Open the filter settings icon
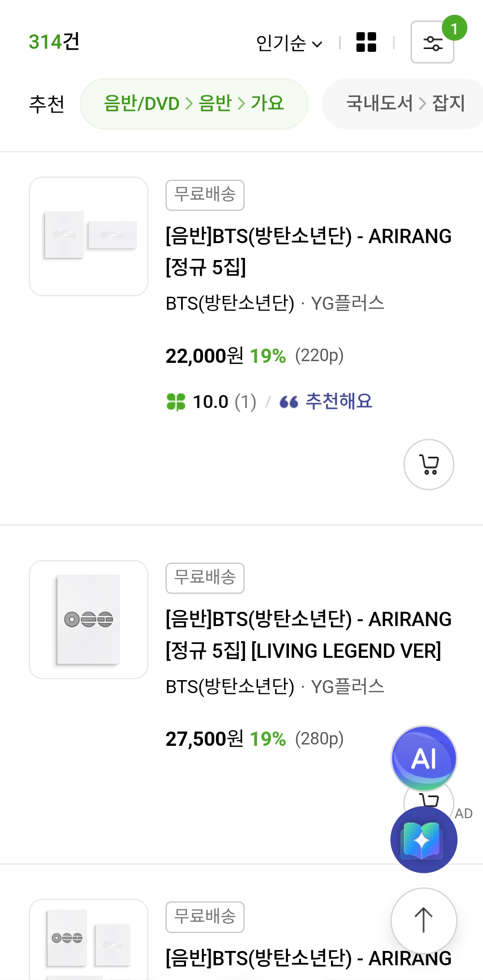The image size is (483, 980). (432, 42)
